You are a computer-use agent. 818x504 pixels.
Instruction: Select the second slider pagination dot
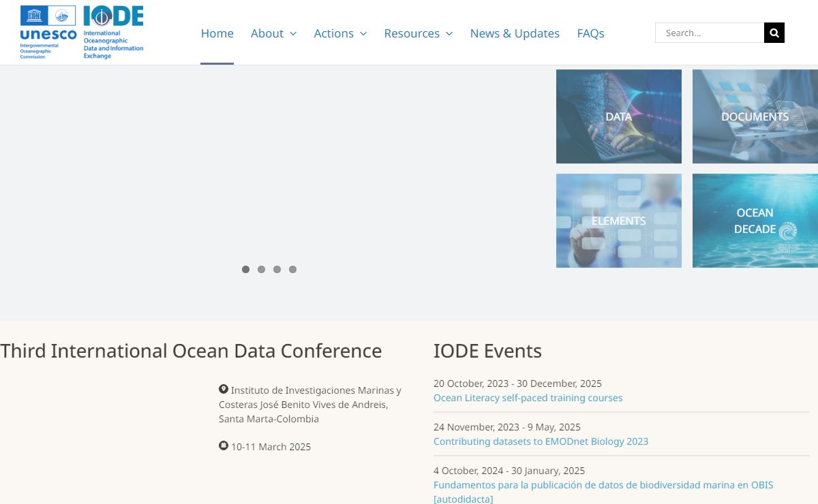point(261,270)
